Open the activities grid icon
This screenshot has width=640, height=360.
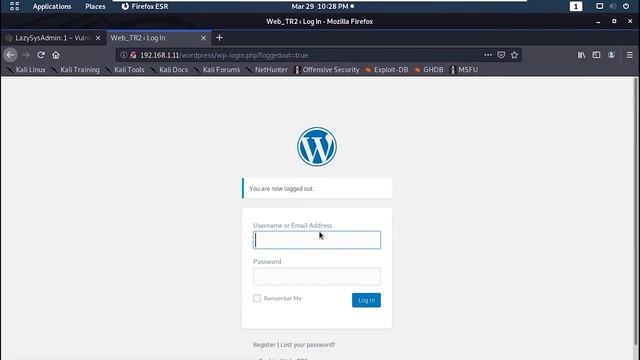pyautogui.click(x=14, y=6)
